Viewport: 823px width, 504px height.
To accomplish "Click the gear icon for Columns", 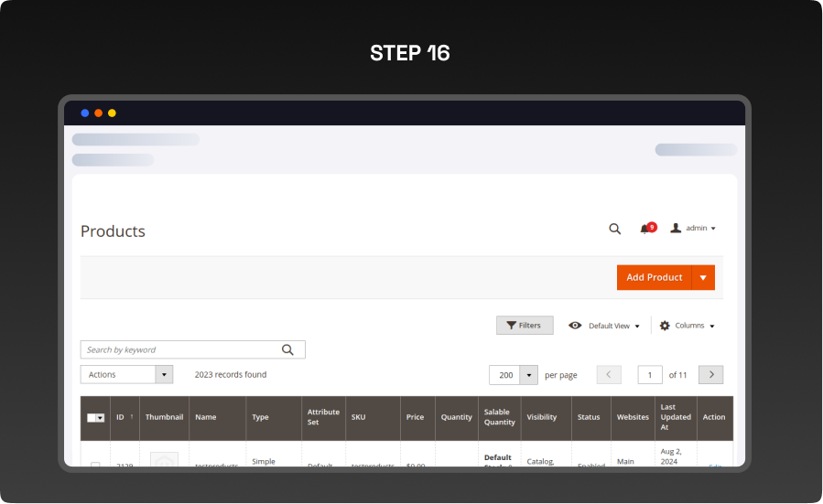I will pyautogui.click(x=665, y=326).
